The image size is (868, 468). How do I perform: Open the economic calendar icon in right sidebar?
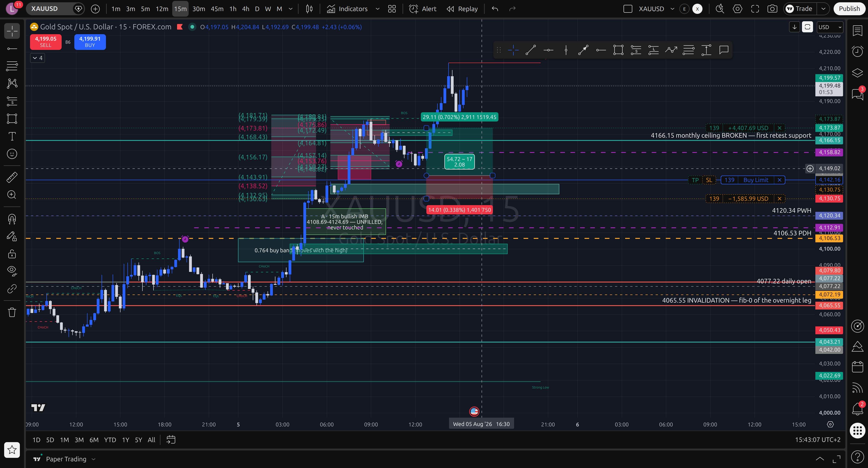(858, 367)
